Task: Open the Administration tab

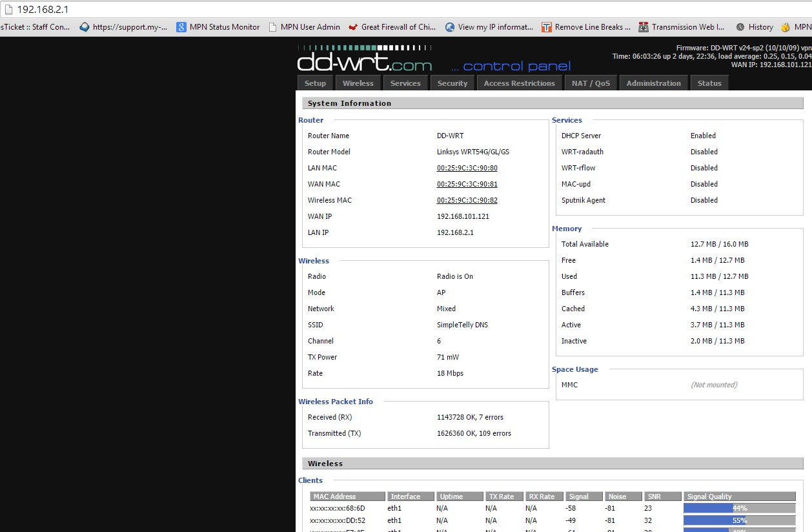Action: [x=654, y=83]
